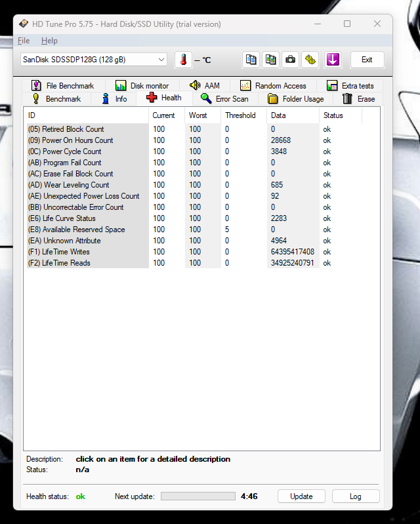Image resolution: width=420 pixels, height=524 pixels.
Task: Click the Update button
Action: click(x=301, y=496)
